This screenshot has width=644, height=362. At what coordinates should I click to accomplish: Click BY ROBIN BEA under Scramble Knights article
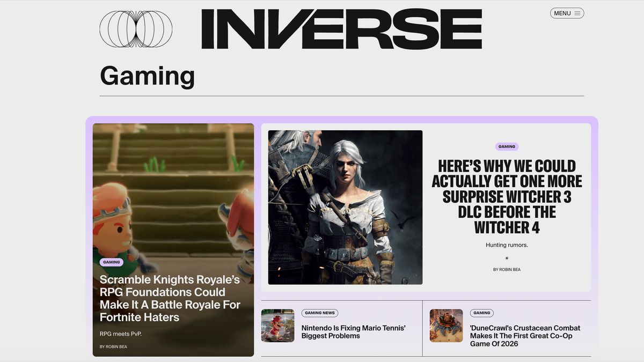(113, 346)
